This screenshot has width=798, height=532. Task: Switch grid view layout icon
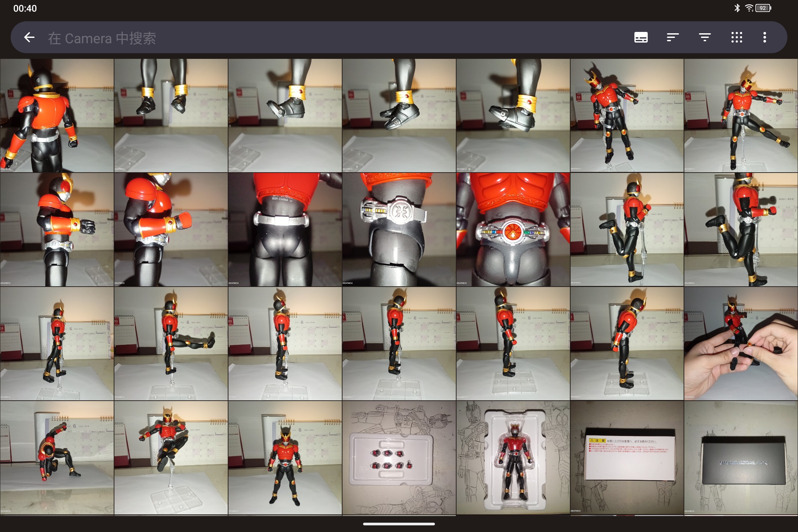[x=736, y=37]
